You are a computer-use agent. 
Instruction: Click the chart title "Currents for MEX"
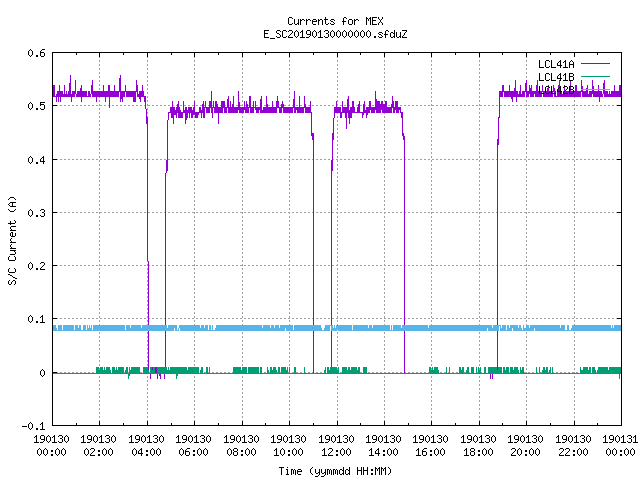[x=335, y=21]
